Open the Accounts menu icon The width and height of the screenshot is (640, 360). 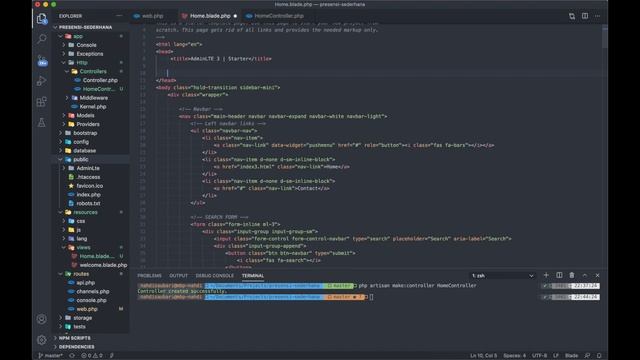pyautogui.click(x=42, y=319)
